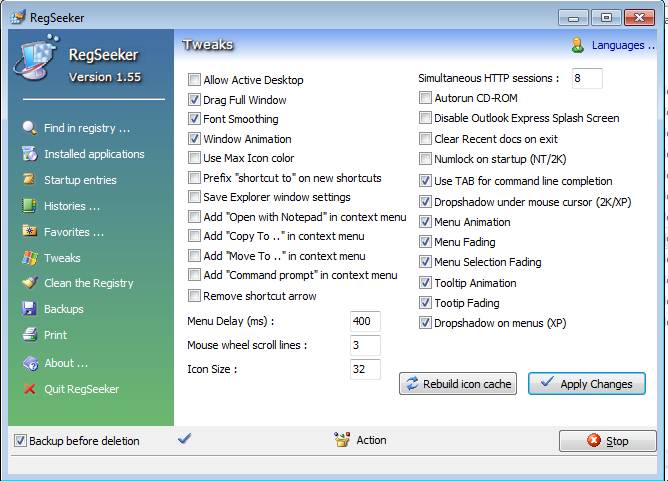Go to Startup entries
The image size is (668, 481).
[x=80, y=180]
